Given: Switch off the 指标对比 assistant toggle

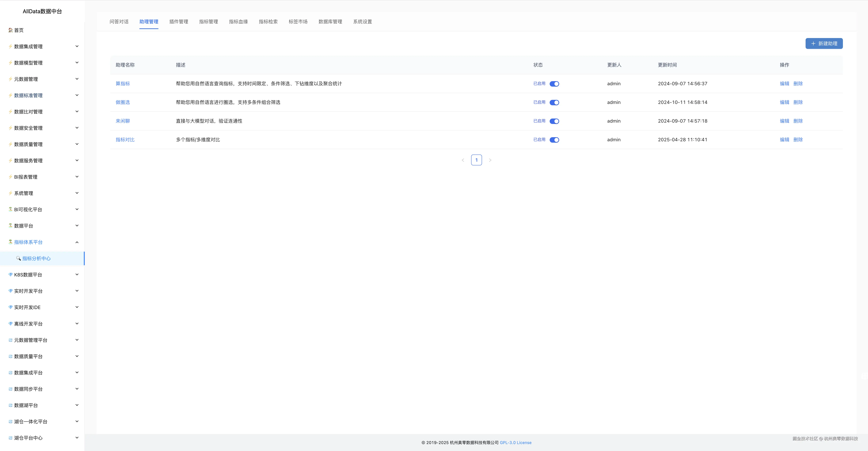Looking at the screenshot, I should click(554, 140).
